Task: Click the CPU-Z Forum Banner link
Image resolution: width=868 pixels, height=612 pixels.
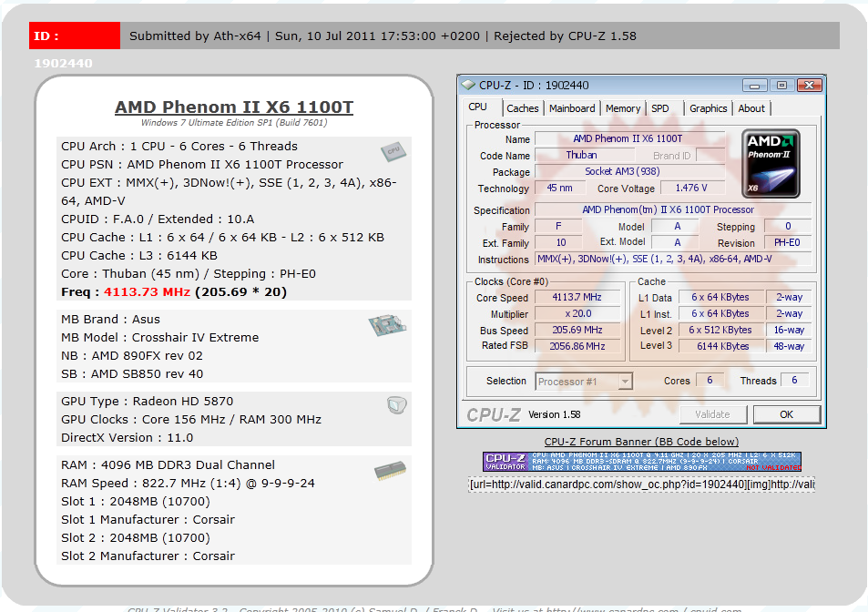Action: click(x=641, y=442)
